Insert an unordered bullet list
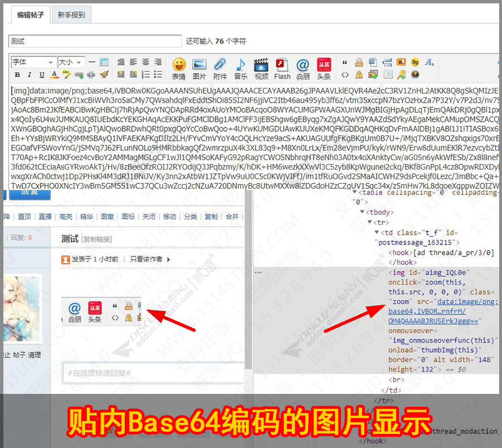Image resolution: width=502 pixels, height=448 pixels. coord(158,74)
